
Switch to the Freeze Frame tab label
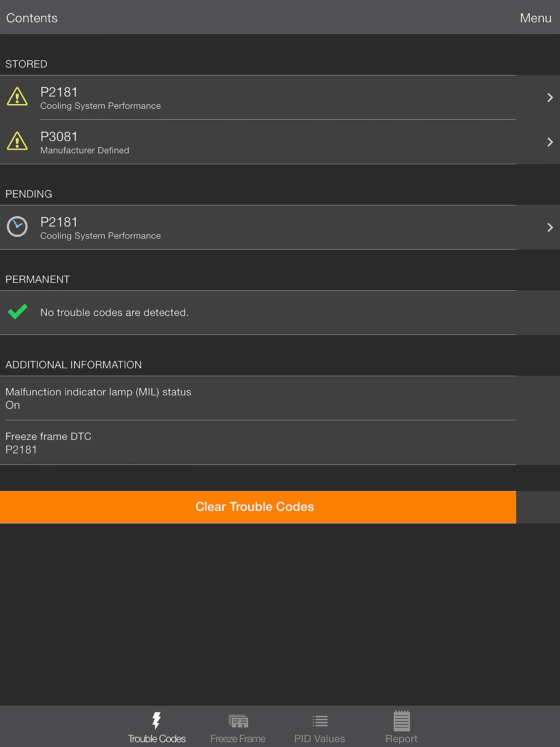238,739
